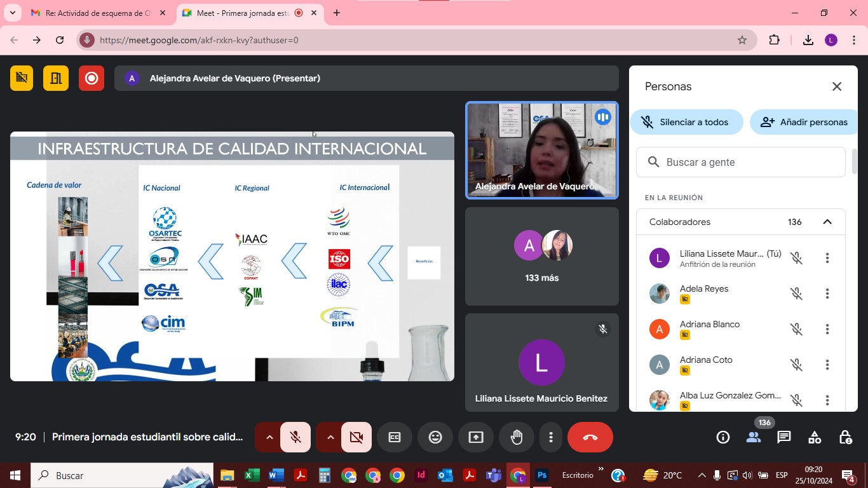Toggle the camera off button

coord(356,437)
